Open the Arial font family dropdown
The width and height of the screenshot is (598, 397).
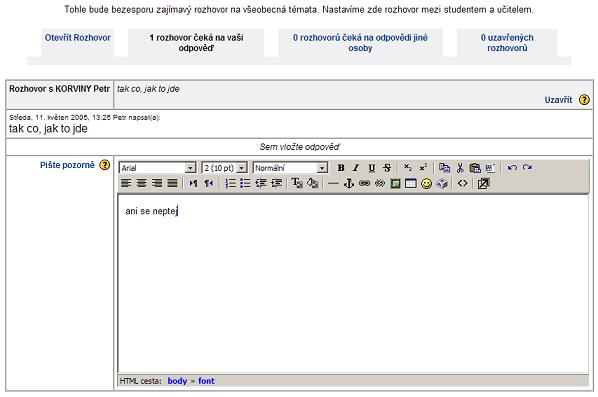158,168
